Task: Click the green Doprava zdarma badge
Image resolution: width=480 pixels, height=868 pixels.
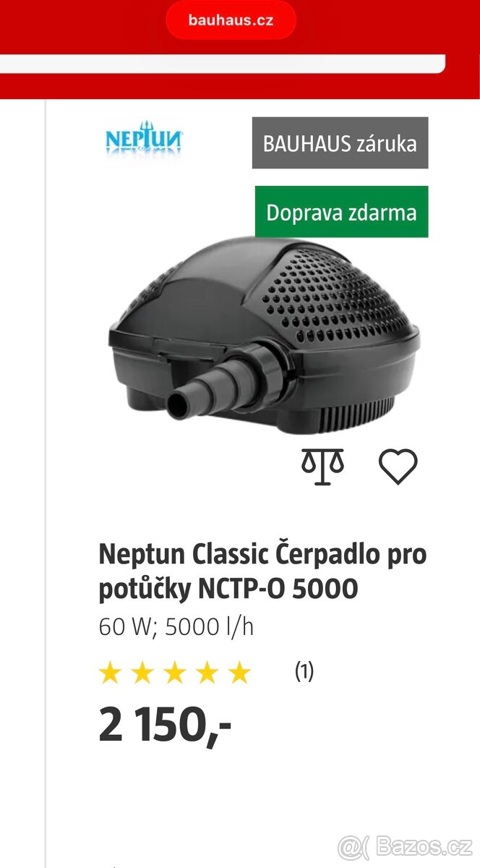Action: 341,212
